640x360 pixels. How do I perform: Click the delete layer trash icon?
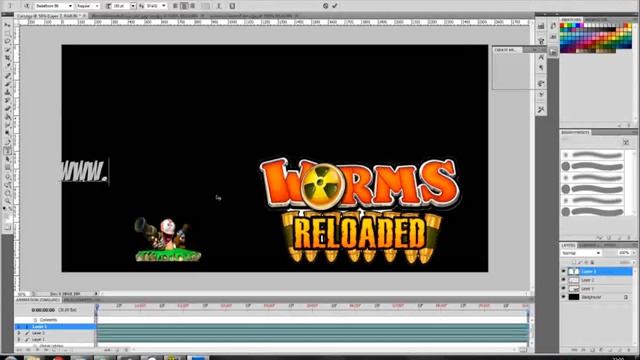click(x=629, y=350)
